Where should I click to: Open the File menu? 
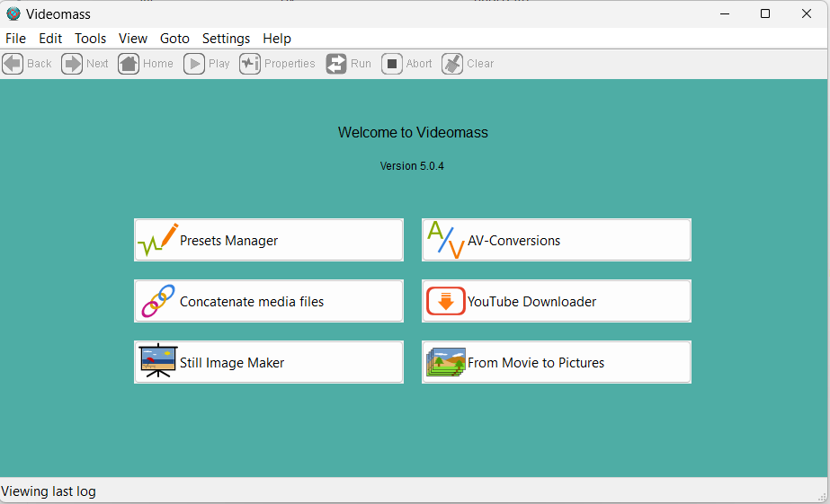pyautogui.click(x=15, y=39)
